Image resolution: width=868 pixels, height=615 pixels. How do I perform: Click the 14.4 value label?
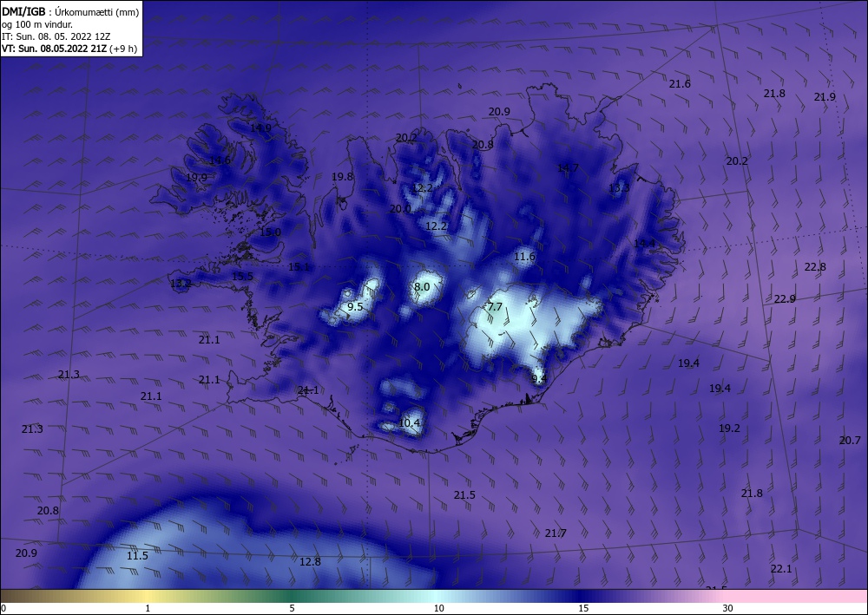(644, 244)
